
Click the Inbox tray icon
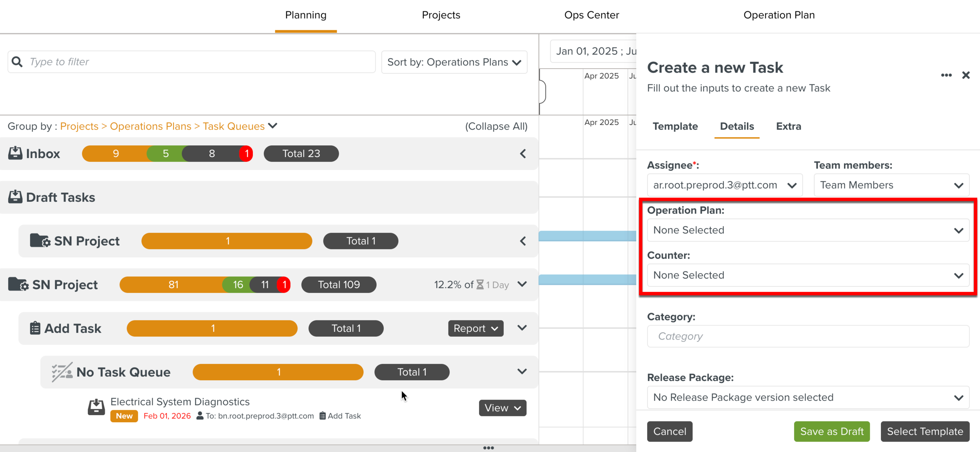pyautogui.click(x=15, y=153)
